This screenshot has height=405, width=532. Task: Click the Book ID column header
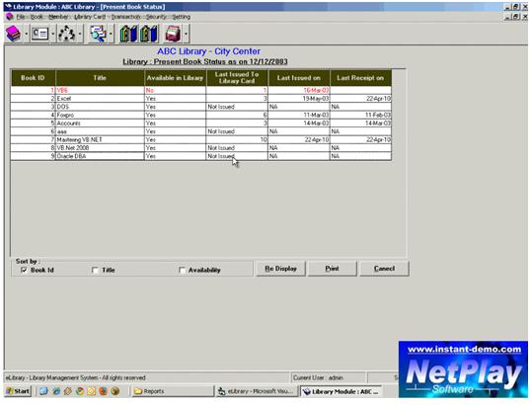click(33, 78)
